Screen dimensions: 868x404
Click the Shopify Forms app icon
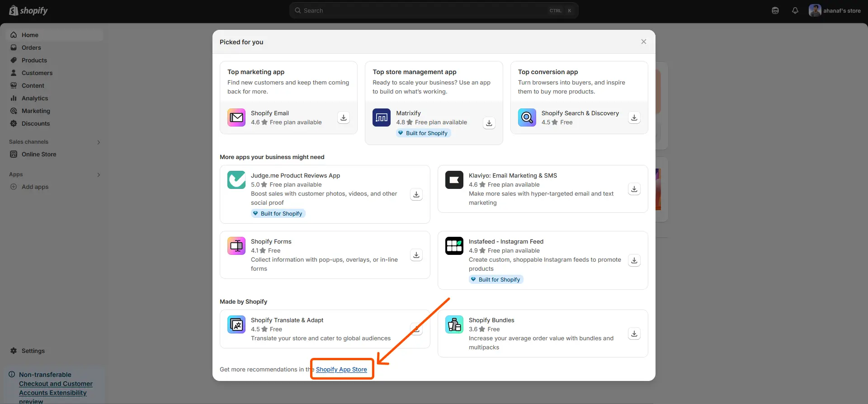236,246
